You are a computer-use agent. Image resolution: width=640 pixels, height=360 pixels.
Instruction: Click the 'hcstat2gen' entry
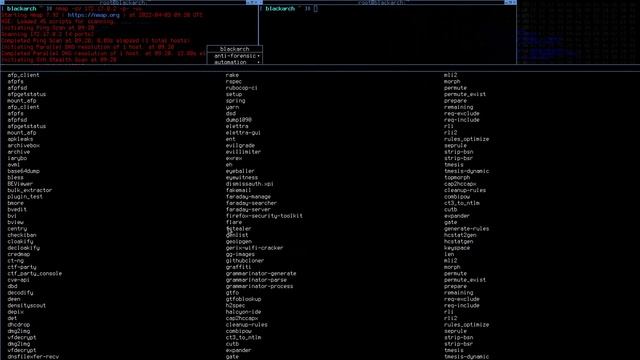click(x=460, y=235)
